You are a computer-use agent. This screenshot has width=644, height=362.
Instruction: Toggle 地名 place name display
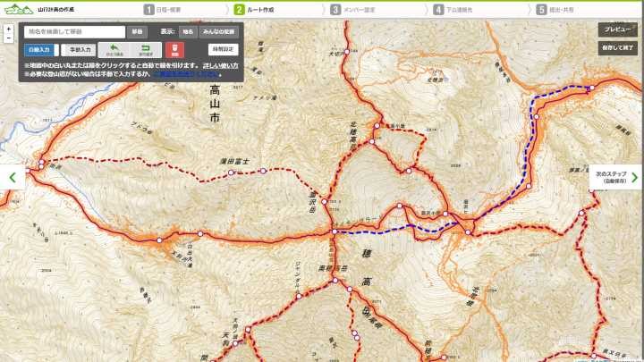coord(188,31)
